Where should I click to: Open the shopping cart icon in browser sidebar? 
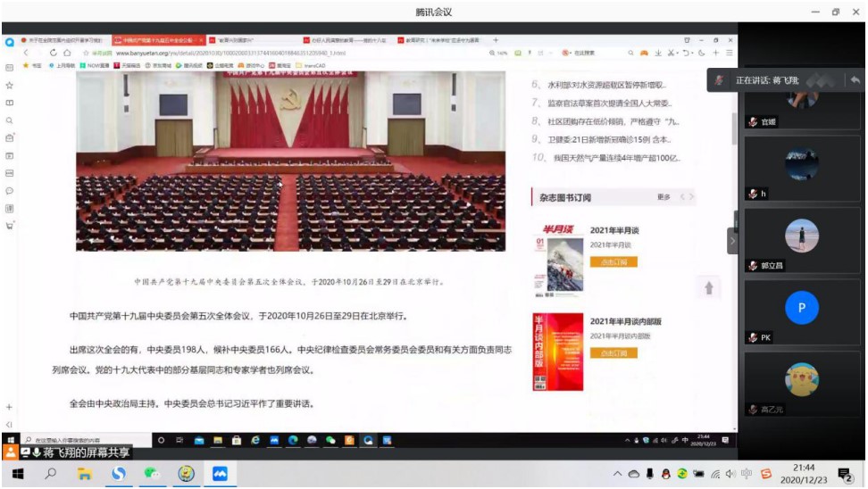click(x=10, y=226)
